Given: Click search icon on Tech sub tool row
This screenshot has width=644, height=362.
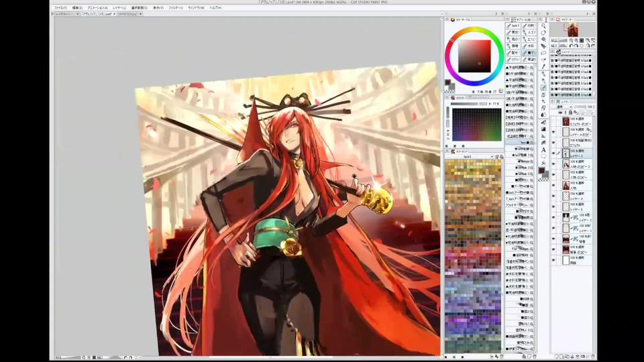Looking at the screenshot, I should pos(531,142).
